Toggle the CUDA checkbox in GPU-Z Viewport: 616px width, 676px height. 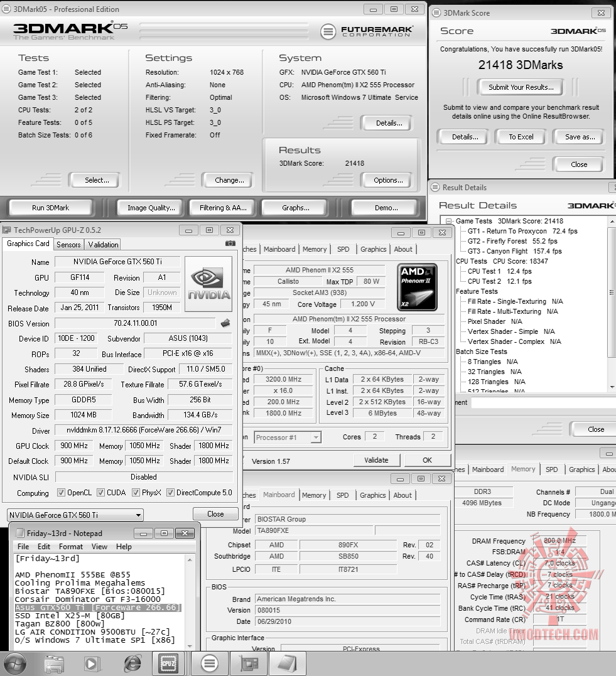(100, 492)
